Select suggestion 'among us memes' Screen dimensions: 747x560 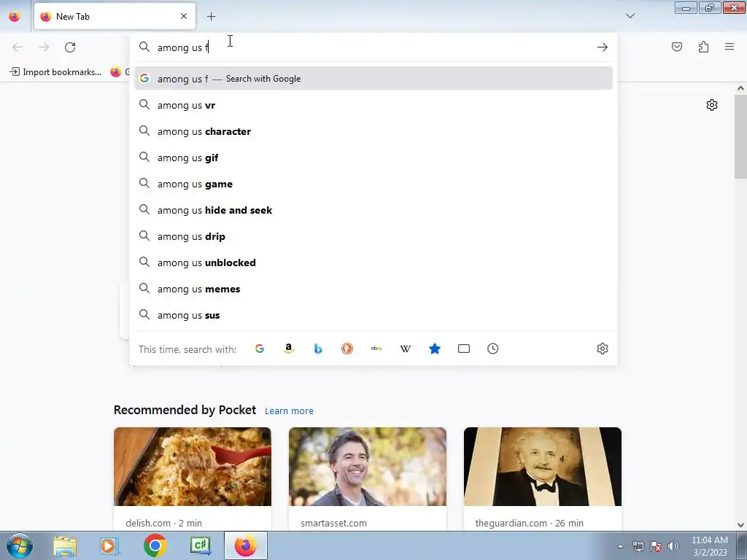click(x=373, y=289)
